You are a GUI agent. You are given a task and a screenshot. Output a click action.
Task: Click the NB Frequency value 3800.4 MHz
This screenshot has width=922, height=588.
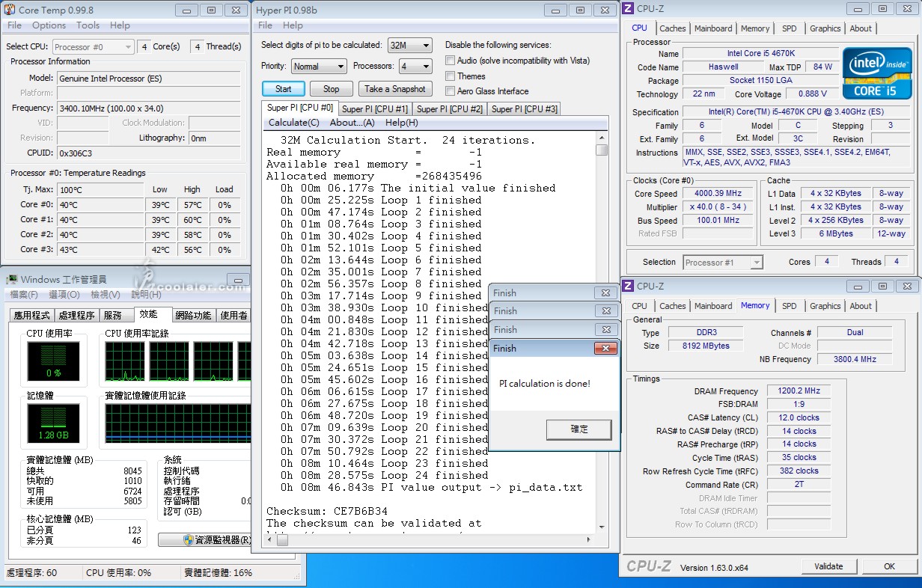(x=855, y=359)
